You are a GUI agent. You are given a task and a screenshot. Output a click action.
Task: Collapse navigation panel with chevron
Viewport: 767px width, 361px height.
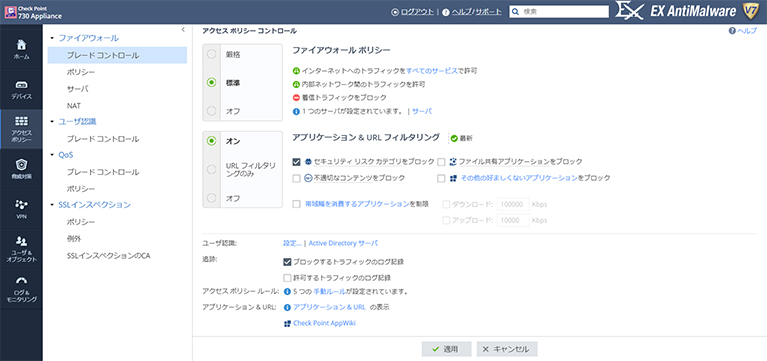(x=183, y=30)
